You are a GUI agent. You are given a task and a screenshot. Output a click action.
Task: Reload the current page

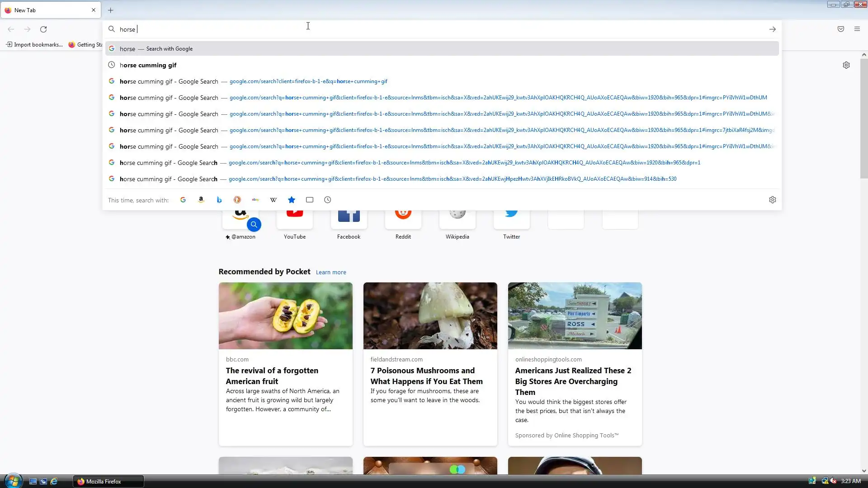coord(43,29)
